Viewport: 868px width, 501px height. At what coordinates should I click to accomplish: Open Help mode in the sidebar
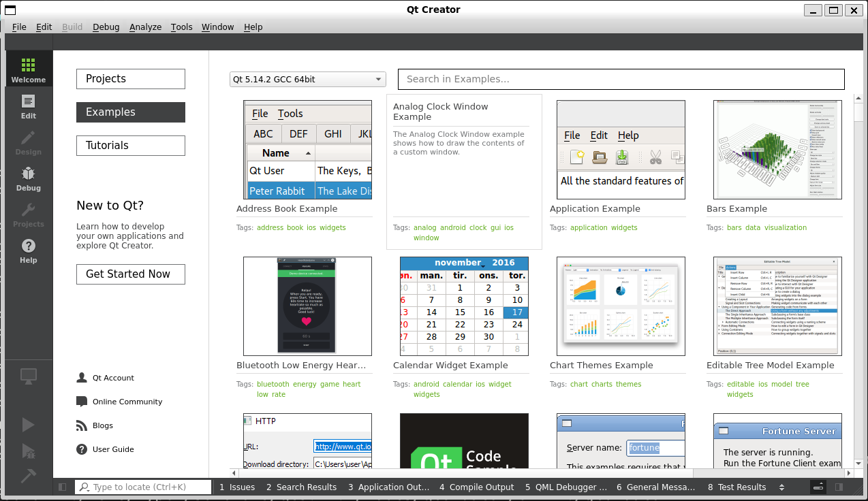28,251
